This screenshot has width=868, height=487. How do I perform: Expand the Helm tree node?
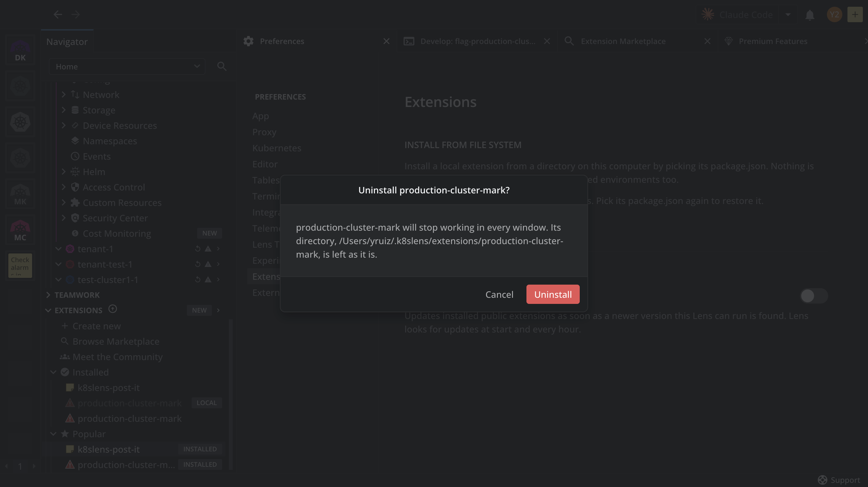tap(63, 172)
